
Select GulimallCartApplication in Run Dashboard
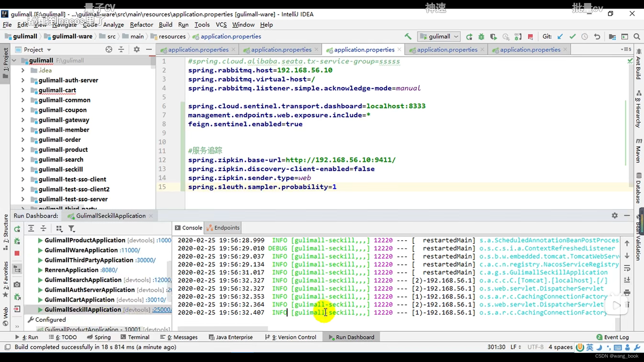tap(79, 300)
